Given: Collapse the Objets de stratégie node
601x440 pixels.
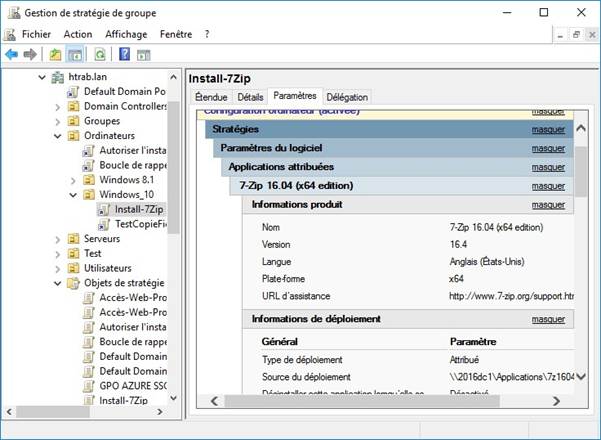Looking at the screenshot, I should coord(57,284).
